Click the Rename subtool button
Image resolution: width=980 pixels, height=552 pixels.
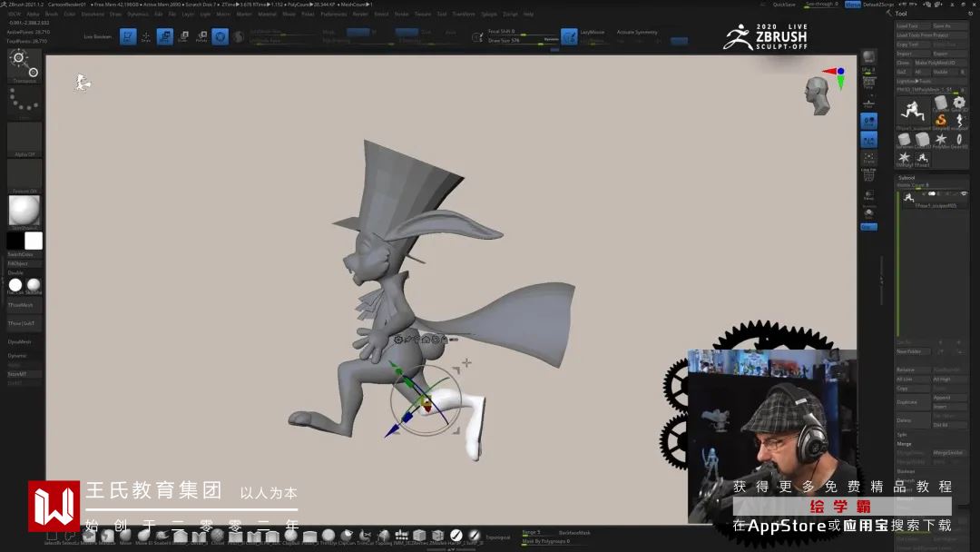(x=913, y=370)
